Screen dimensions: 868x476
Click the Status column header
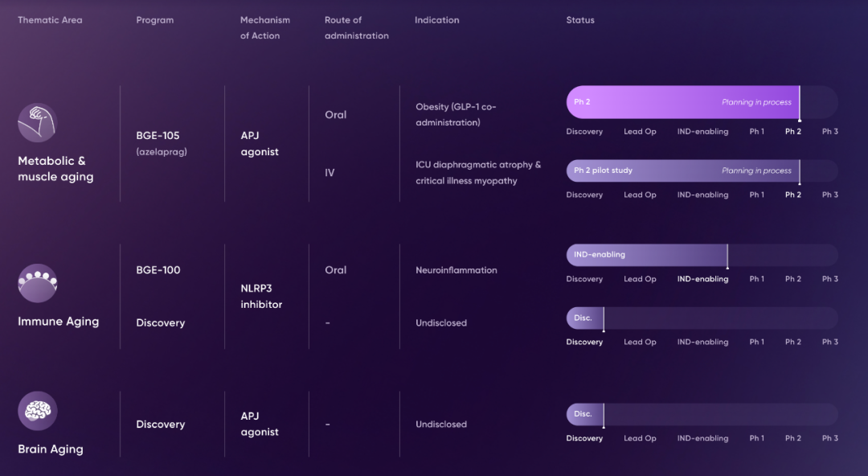click(x=580, y=20)
